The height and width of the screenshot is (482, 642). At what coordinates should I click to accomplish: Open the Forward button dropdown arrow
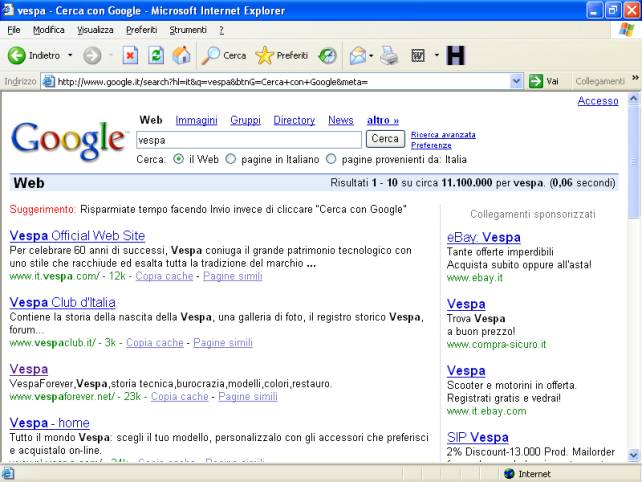[x=111, y=55]
